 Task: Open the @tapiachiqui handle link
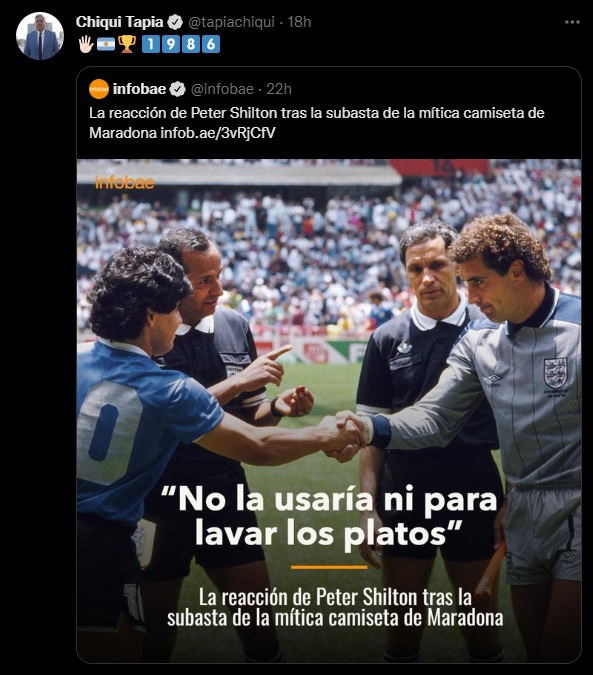(232, 22)
